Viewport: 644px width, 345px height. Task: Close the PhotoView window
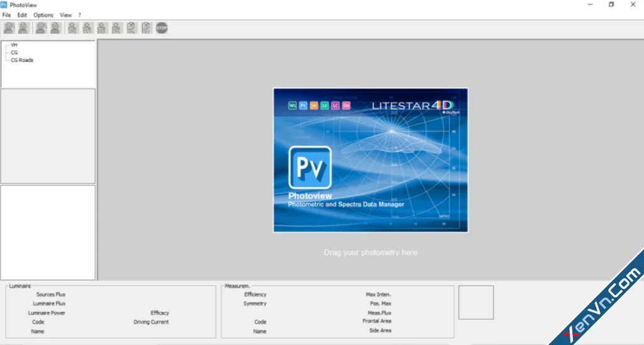tap(633, 4)
